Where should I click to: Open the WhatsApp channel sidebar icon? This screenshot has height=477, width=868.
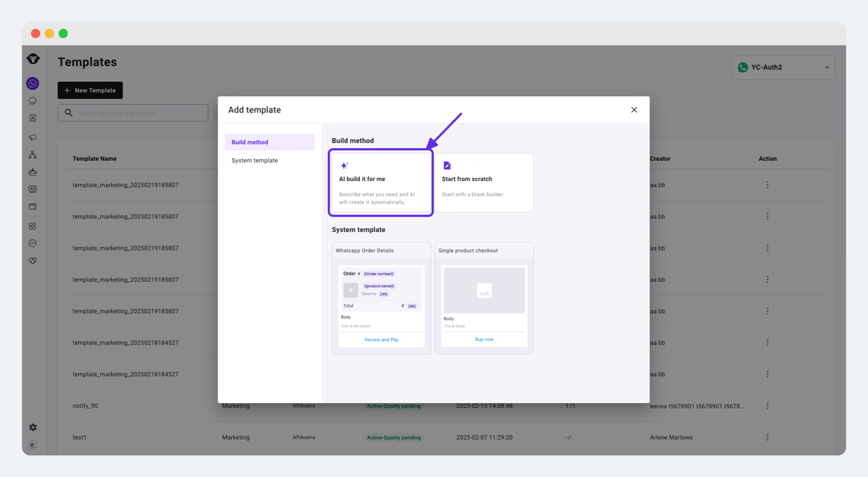coord(33,83)
